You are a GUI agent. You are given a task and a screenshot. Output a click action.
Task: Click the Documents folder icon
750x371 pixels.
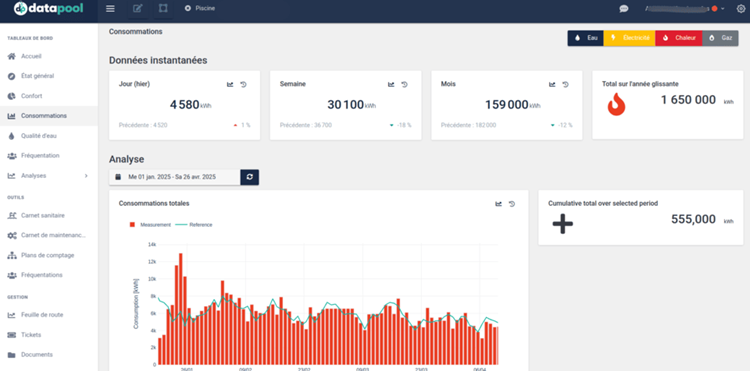11,355
